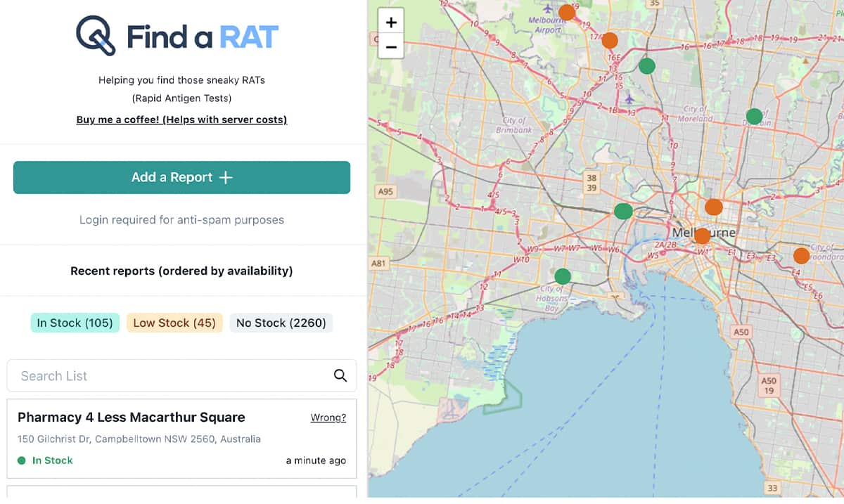Screen dimensions: 844x504
Task: Click the green marker below 16E road label
Action: pos(647,66)
